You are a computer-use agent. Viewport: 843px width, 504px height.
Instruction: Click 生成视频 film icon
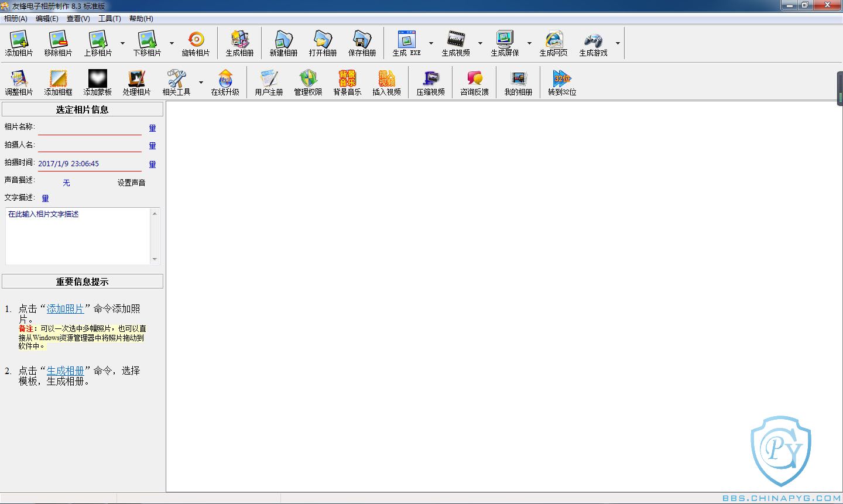pos(455,43)
